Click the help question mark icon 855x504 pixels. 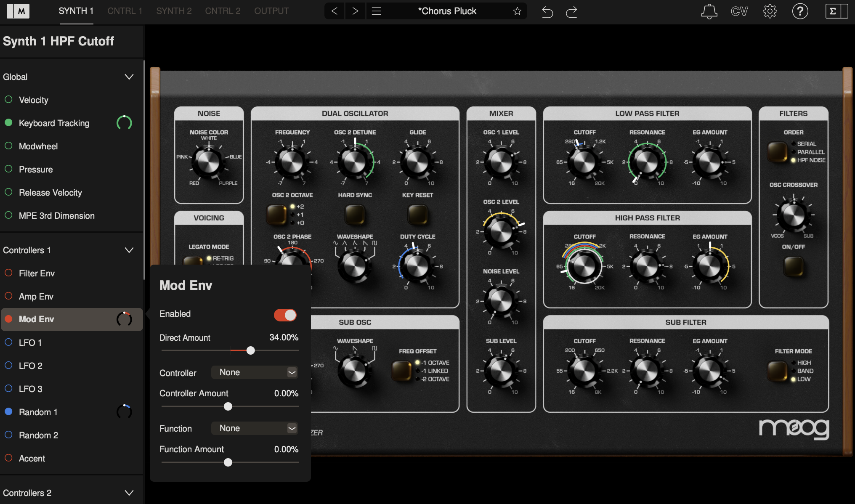coord(800,11)
